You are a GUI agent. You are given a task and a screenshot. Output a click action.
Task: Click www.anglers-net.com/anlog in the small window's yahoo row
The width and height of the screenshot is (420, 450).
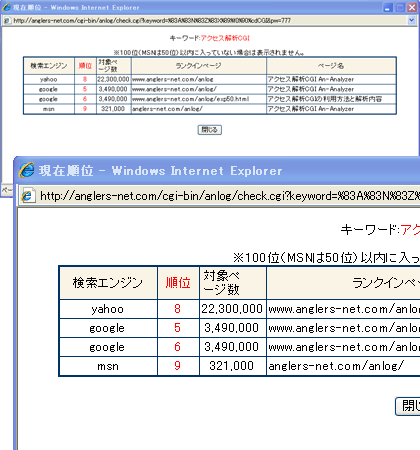173,79
